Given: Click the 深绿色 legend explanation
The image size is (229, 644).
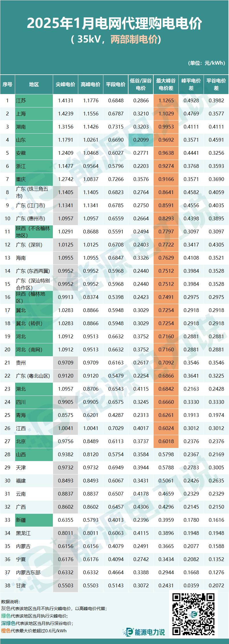Looking at the screenshot, I should coord(37,623).
